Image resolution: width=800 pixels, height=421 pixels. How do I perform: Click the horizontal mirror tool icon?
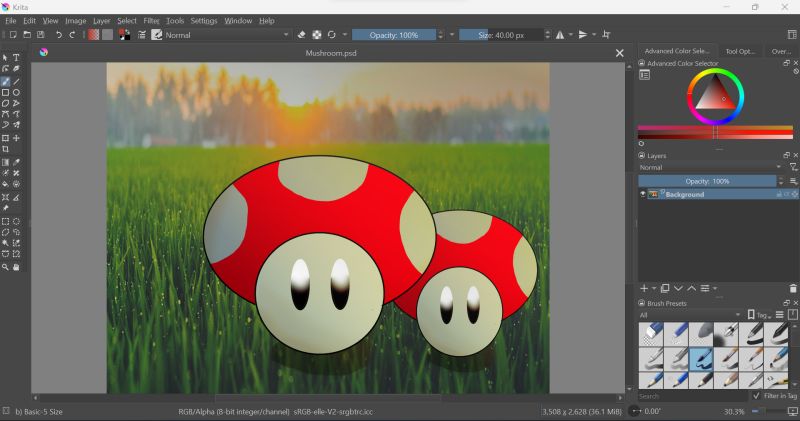point(562,35)
